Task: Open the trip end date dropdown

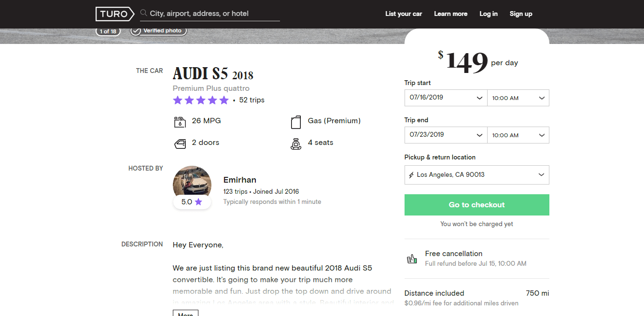Action: 446,135
